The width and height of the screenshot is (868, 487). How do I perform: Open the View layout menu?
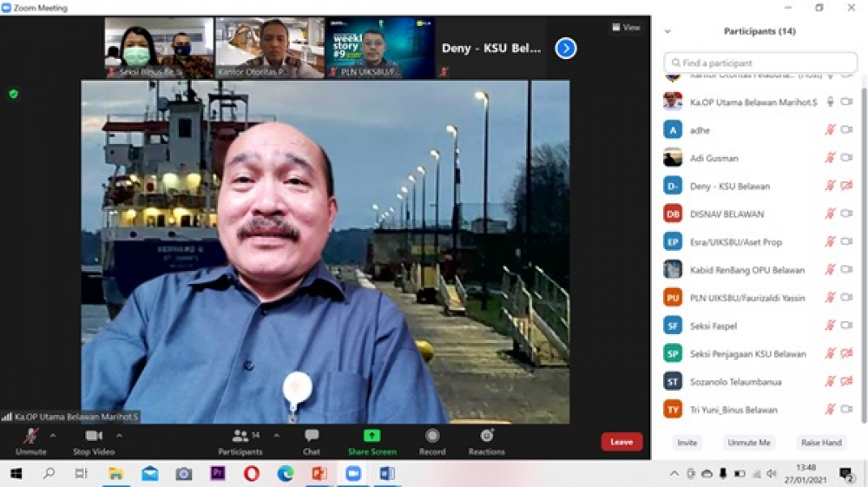[626, 27]
